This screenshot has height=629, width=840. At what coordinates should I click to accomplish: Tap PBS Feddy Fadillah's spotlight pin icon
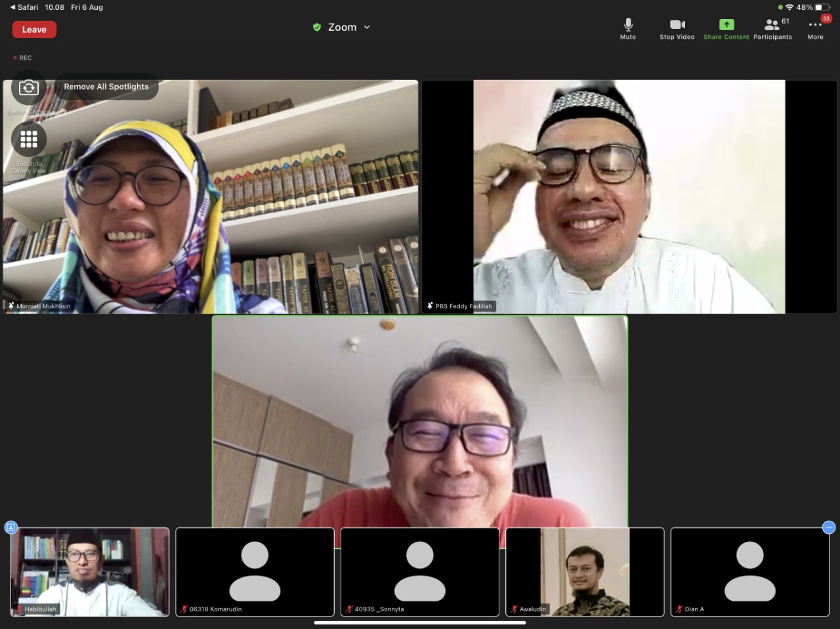430,306
